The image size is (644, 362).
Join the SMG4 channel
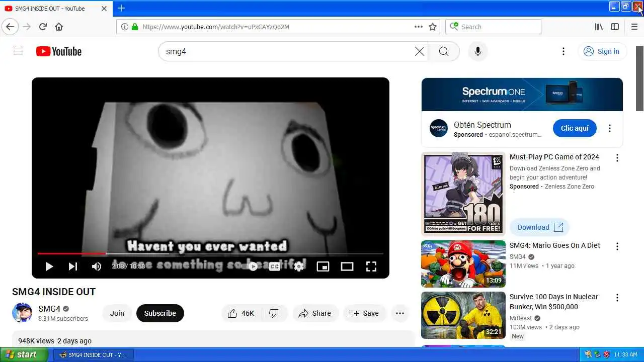click(117, 313)
